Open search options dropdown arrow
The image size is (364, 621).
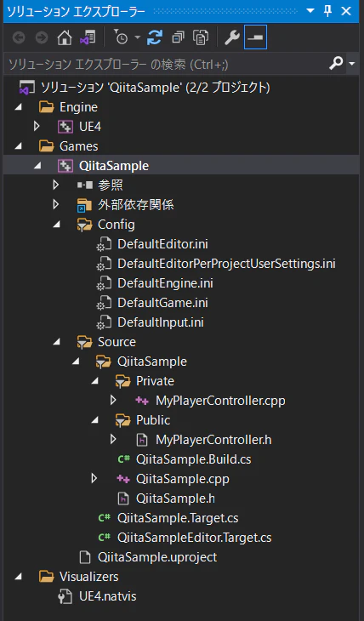[x=352, y=63]
